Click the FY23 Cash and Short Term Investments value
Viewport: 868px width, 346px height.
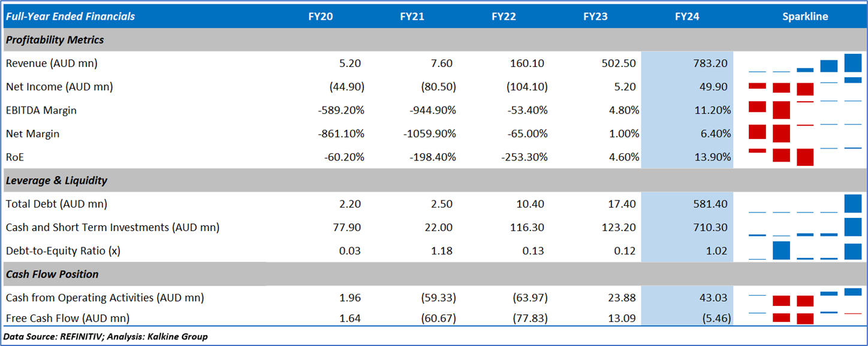pyautogui.click(x=620, y=227)
